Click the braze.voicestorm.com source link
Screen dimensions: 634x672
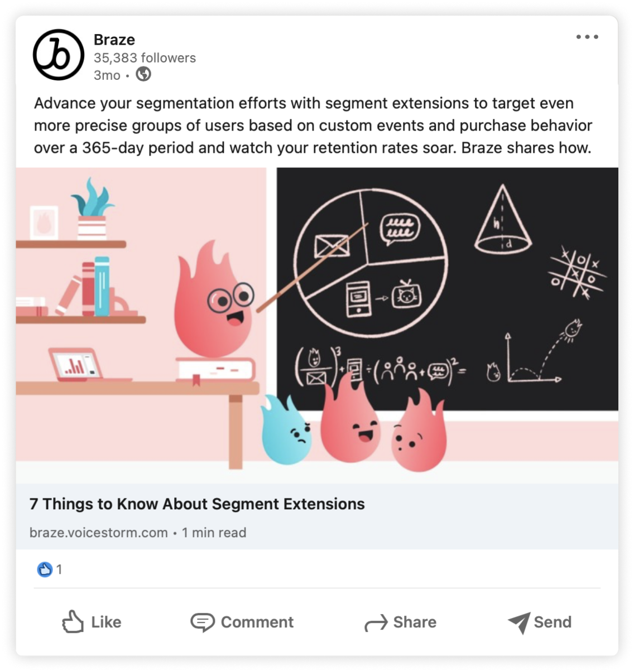tap(99, 533)
